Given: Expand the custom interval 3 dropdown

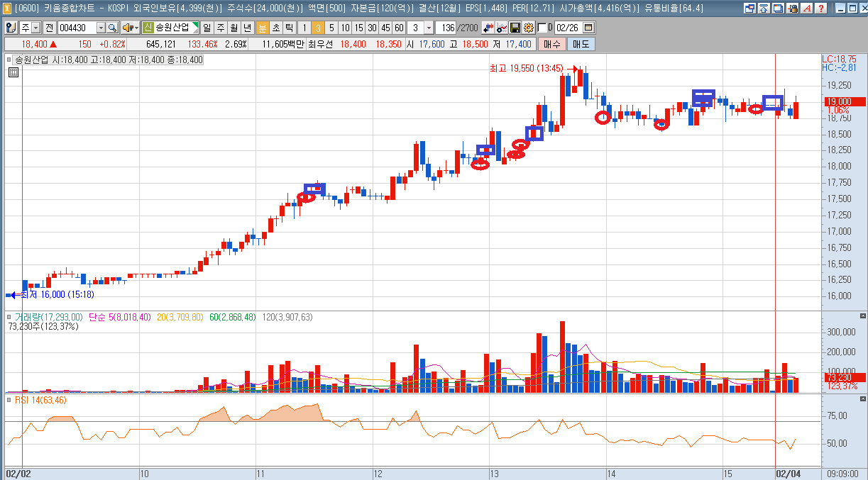Looking at the screenshot, I should click(x=429, y=28).
